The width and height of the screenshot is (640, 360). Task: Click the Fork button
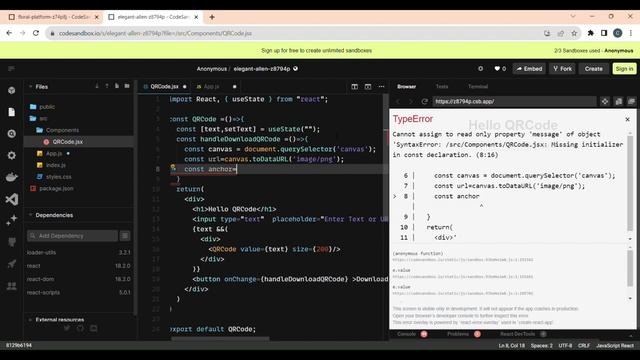(x=562, y=69)
